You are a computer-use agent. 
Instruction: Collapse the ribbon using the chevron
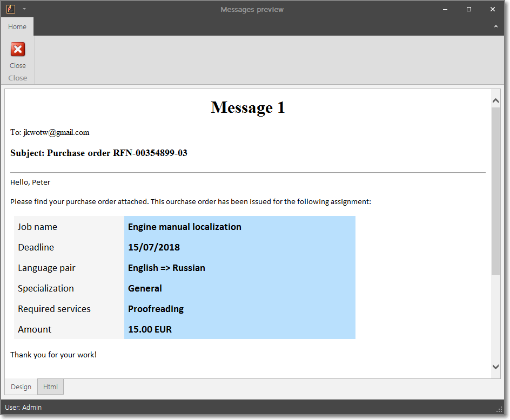tap(496, 26)
